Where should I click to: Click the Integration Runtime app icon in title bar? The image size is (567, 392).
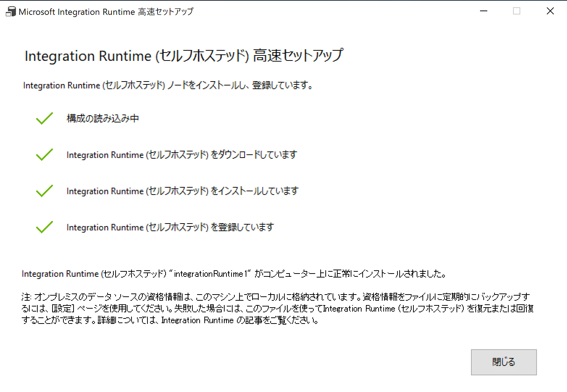pyautogui.click(x=11, y=12)
